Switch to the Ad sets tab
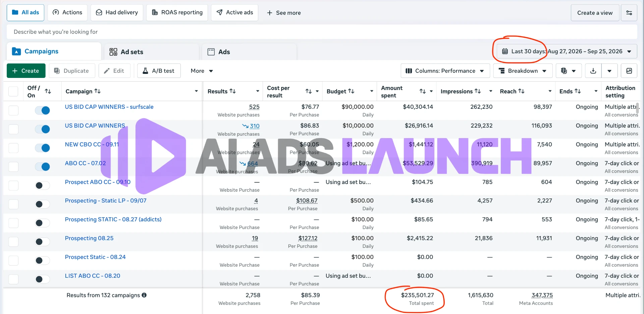 (x=152, y=52)
